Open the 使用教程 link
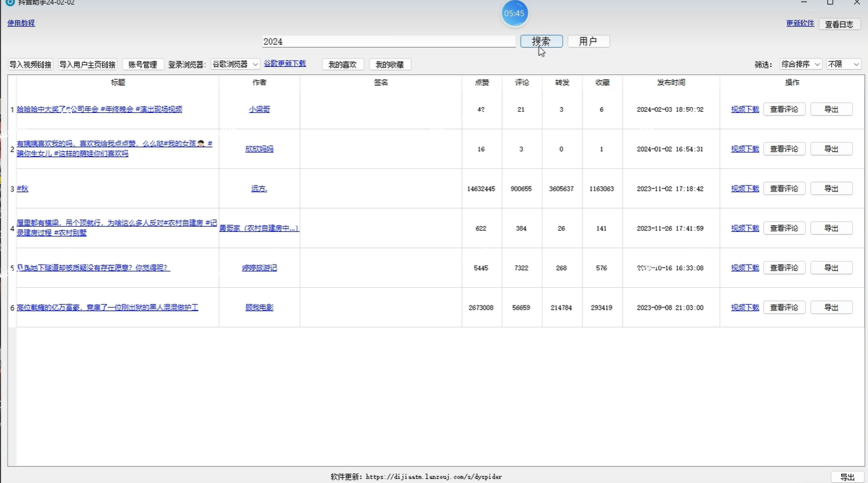 21,23
